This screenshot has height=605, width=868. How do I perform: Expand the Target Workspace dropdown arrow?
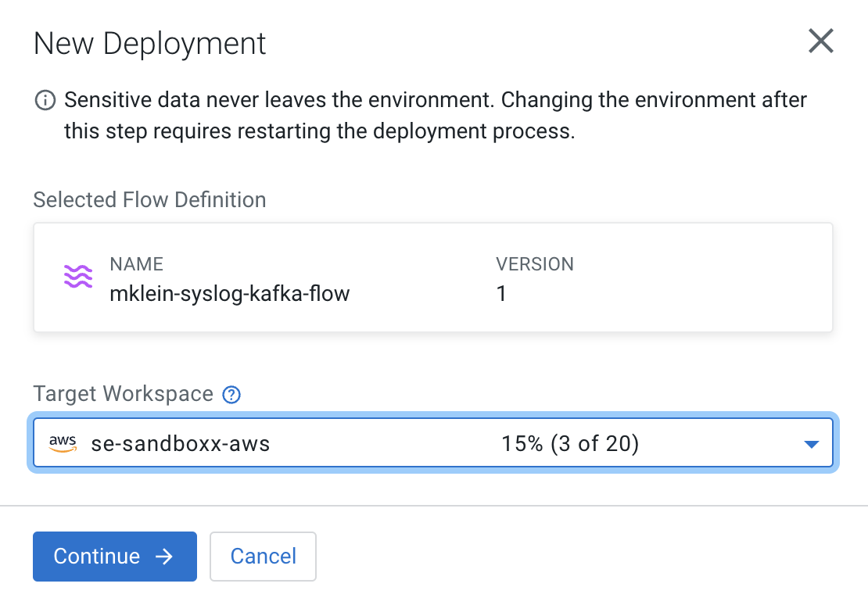(x=811, y=445)
